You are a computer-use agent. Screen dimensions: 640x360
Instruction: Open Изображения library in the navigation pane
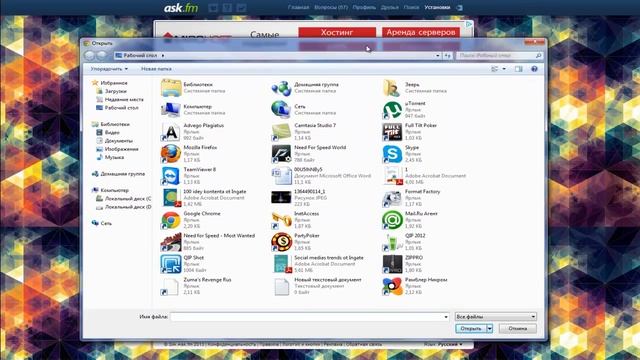click(x=121, y=149)
